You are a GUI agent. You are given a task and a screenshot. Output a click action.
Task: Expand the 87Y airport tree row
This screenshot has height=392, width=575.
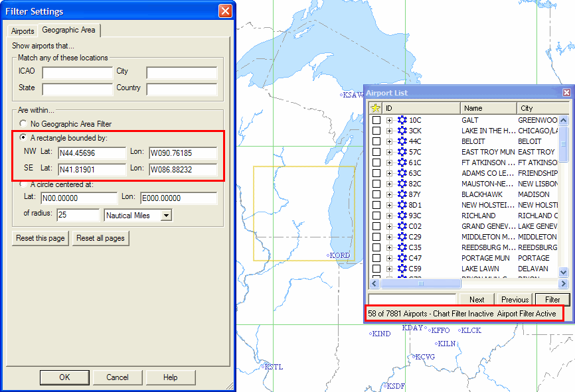(389, 194)
